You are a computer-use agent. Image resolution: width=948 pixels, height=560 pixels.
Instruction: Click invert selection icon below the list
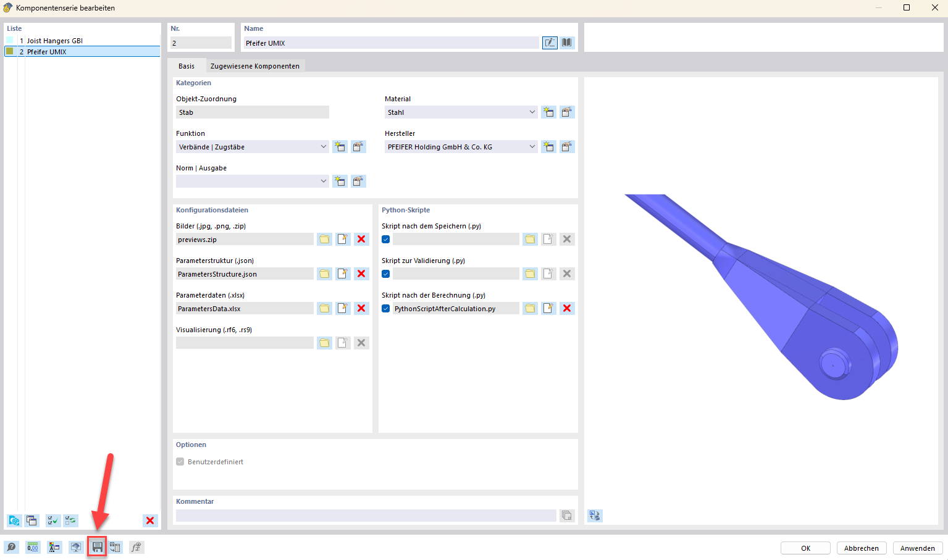click(x=71, y=520)
